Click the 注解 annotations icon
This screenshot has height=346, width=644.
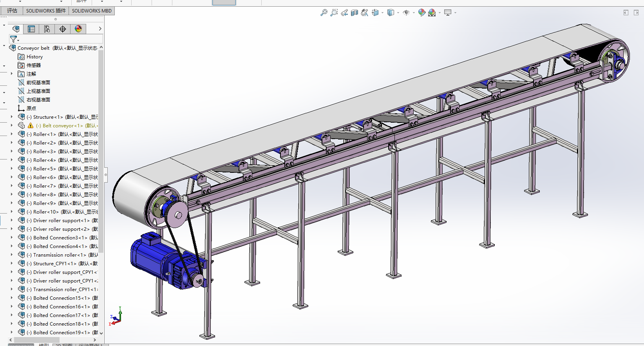[21, 74]
